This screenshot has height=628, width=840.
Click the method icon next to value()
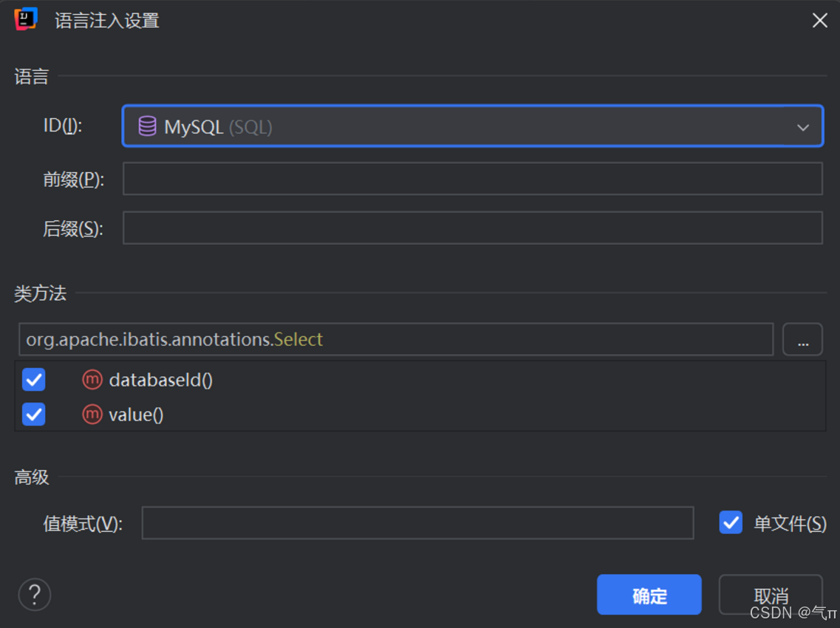92,414
